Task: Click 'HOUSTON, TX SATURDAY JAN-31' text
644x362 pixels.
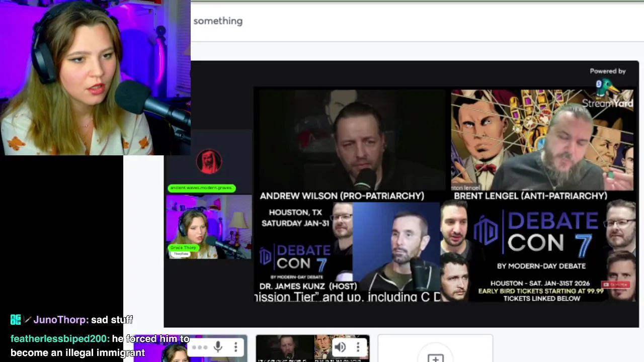Action: tap(295, 218)
